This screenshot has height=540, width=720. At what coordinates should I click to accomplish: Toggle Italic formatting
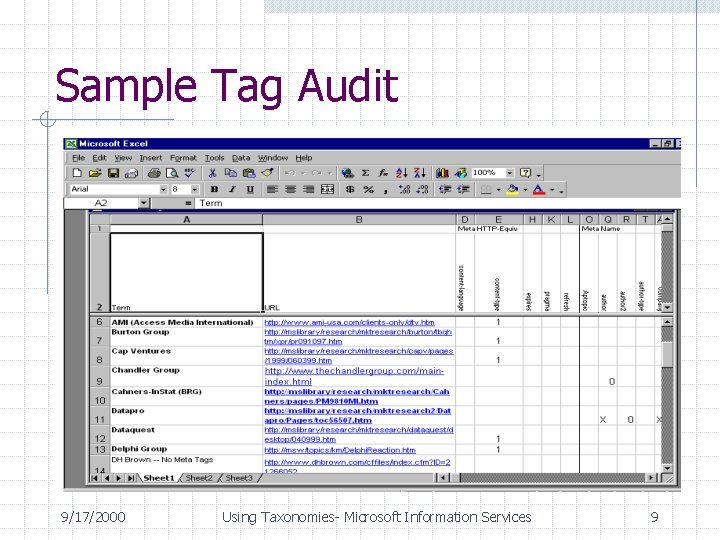[232, 189]
